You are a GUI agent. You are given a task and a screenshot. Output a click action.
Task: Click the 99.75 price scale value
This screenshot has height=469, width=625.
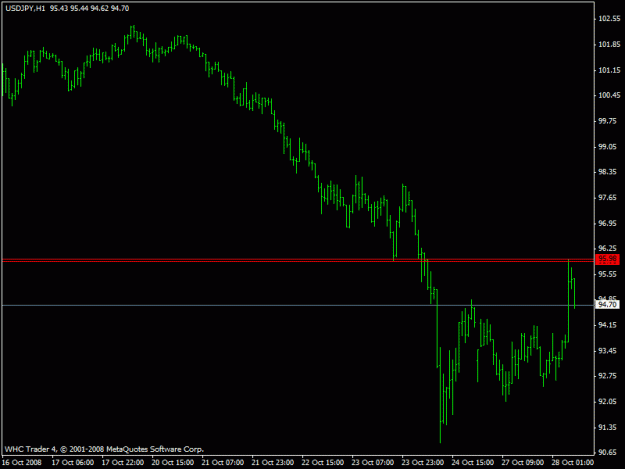click(x=609, y=121)
